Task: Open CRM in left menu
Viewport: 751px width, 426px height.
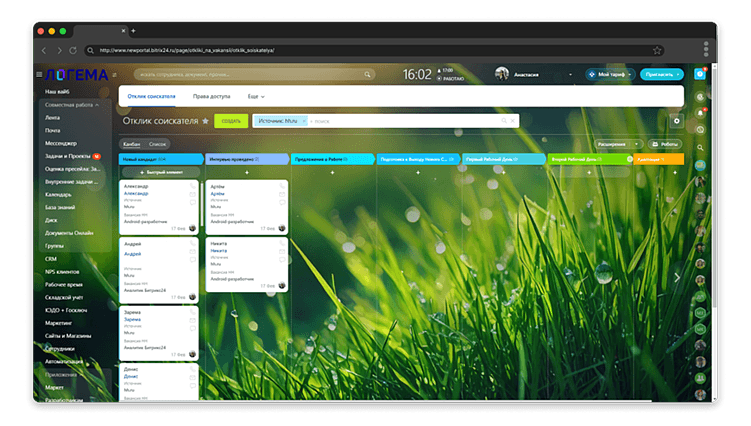Action: [51, 259]
